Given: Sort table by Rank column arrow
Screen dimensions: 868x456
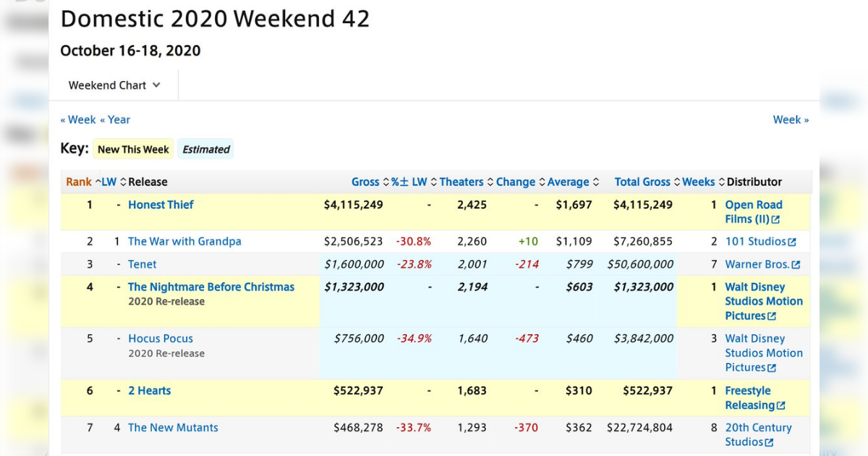Looking at the screenshot, I should point(98,182).
